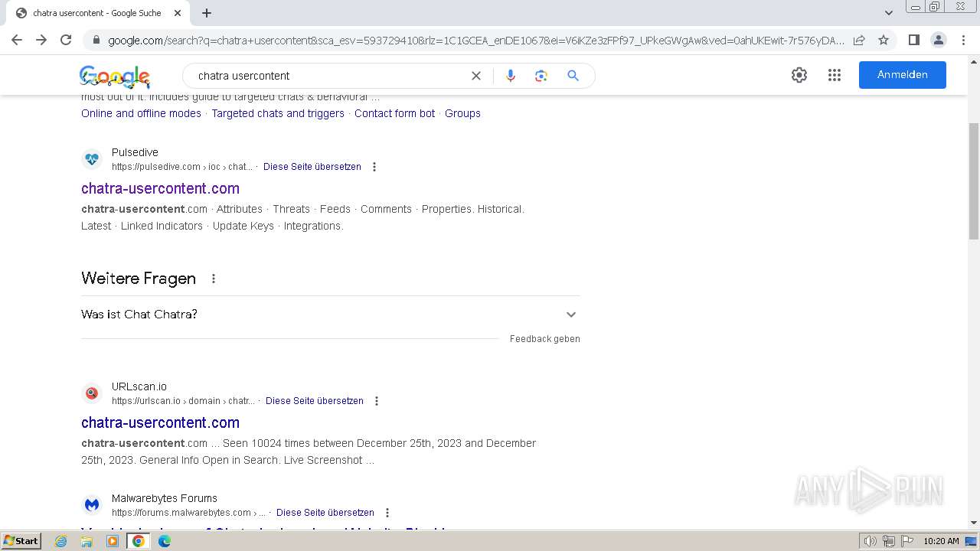
Task: Clear the search query text
Action: (x=476, y=76)
